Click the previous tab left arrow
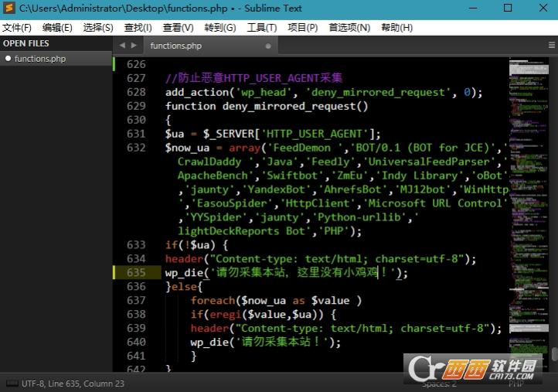This screenshot has height=392, width=558. [x=122, y=46]
